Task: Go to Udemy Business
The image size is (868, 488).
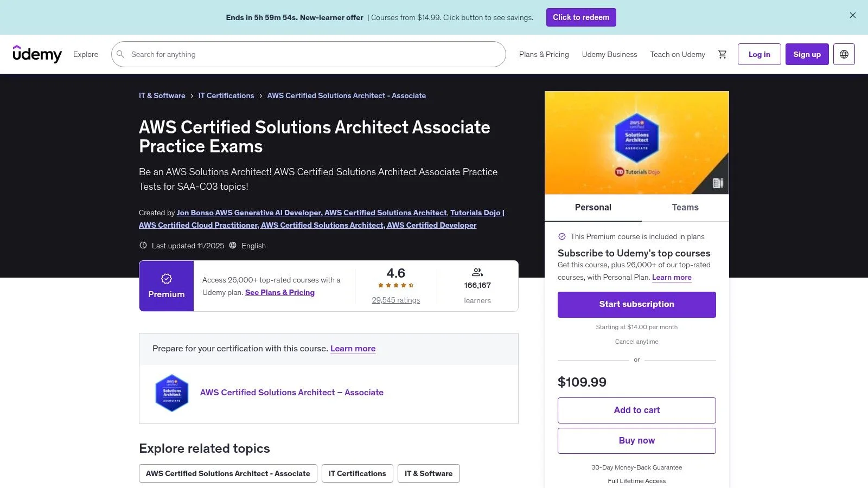Action: click(610, 54)
